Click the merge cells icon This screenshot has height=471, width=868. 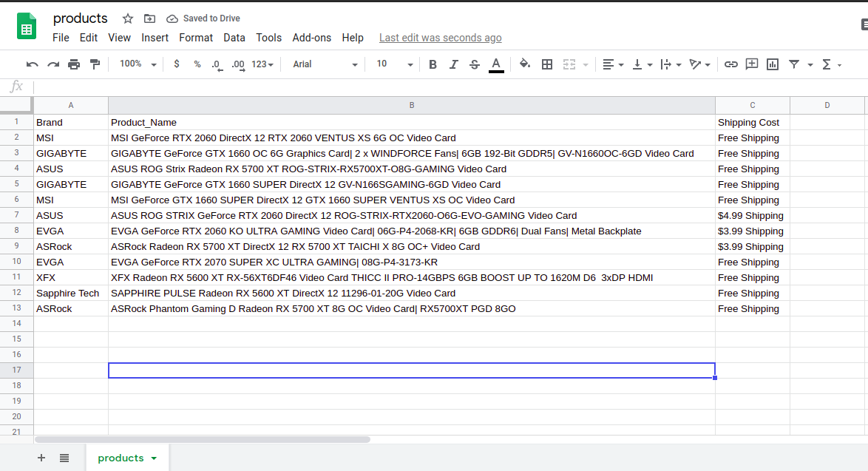(x=569, y=64)
